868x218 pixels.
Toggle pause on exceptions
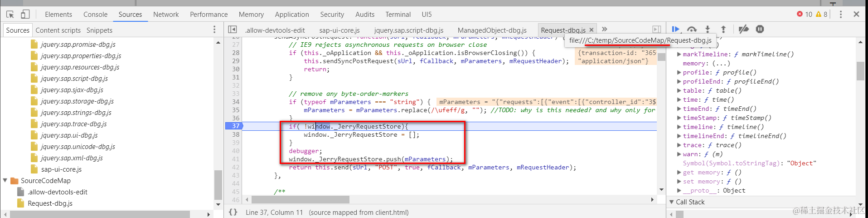[x=760, y=29]
